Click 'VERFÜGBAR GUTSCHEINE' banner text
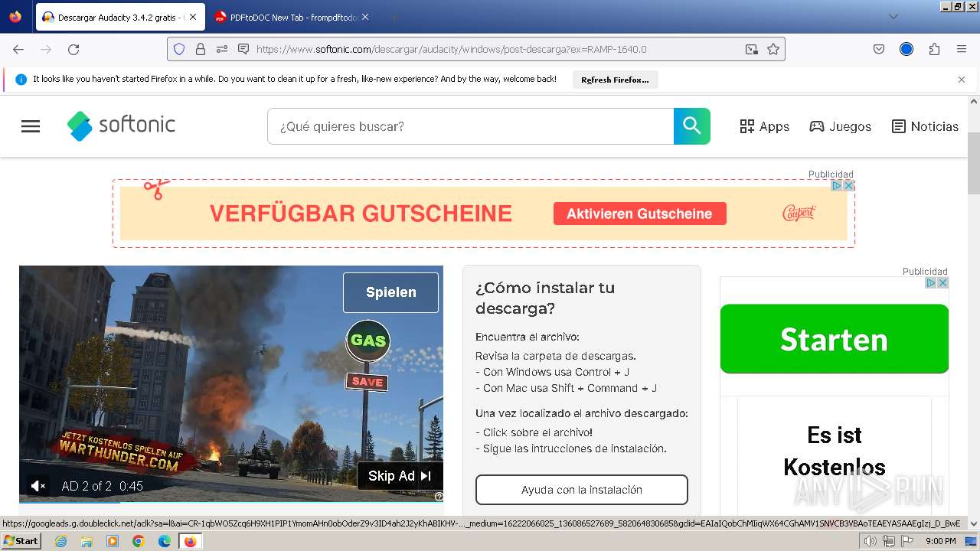 (361, 214)
